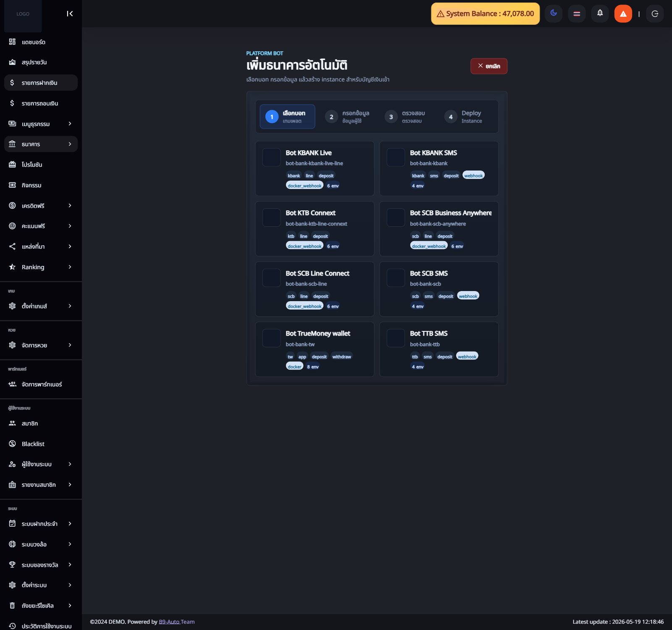
Task: Open withdrawal list dollar icon
Action: pyautogui.click(x=12, y=103)
